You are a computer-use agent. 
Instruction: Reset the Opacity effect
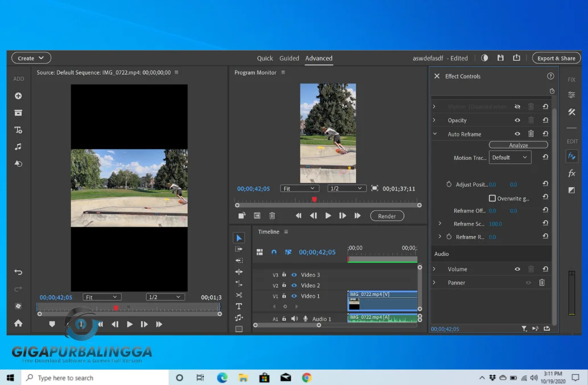point(545,120)
